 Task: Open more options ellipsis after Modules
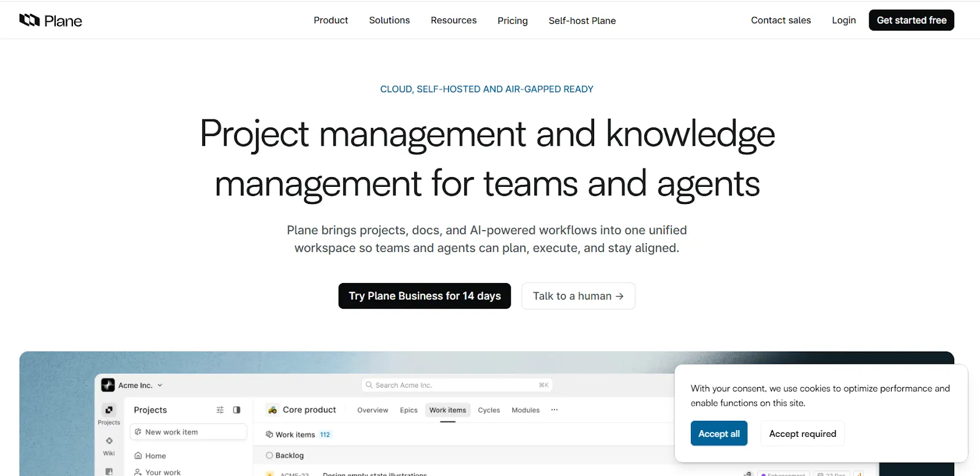[x=554, y=410]
